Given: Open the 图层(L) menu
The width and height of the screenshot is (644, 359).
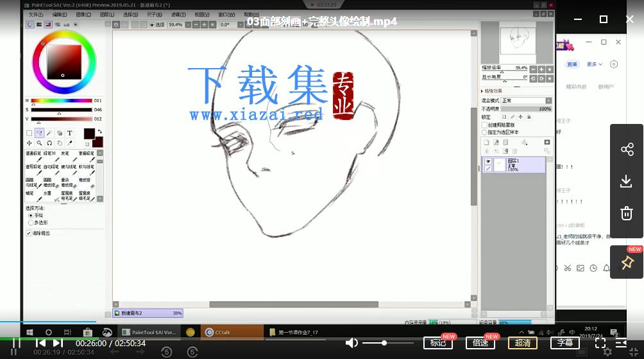Looking at the screenshot, I should [107, 14].
